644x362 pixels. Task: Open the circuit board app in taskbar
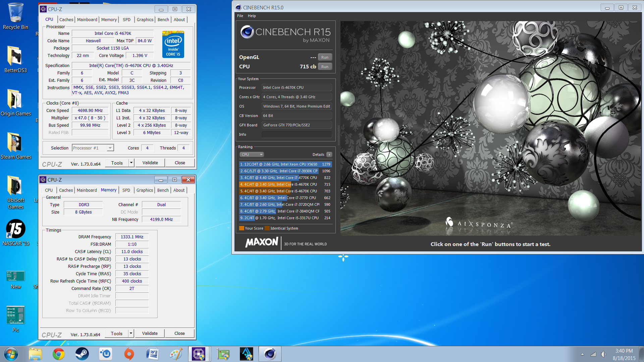pos(223,354)
